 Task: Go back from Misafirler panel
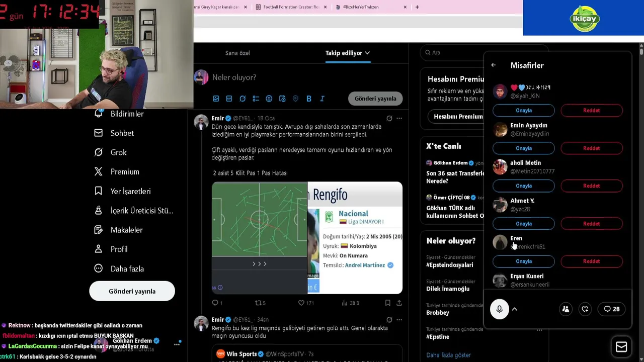pos(494,65)
